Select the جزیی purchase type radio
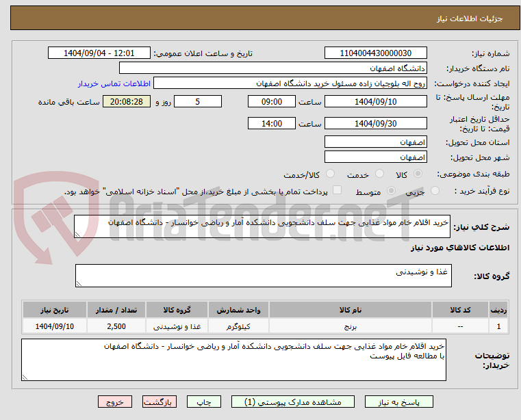The image size is (521, 420). tap(435, 191)
